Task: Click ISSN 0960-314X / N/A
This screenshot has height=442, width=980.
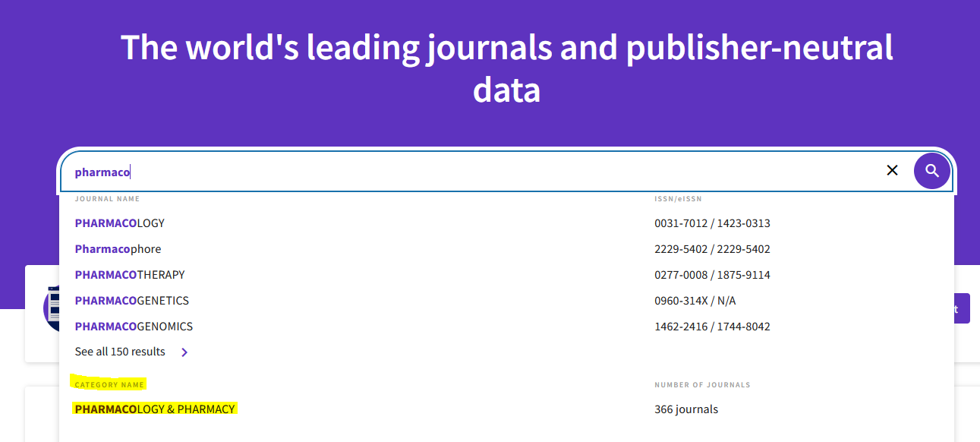Action: [695, 301]
